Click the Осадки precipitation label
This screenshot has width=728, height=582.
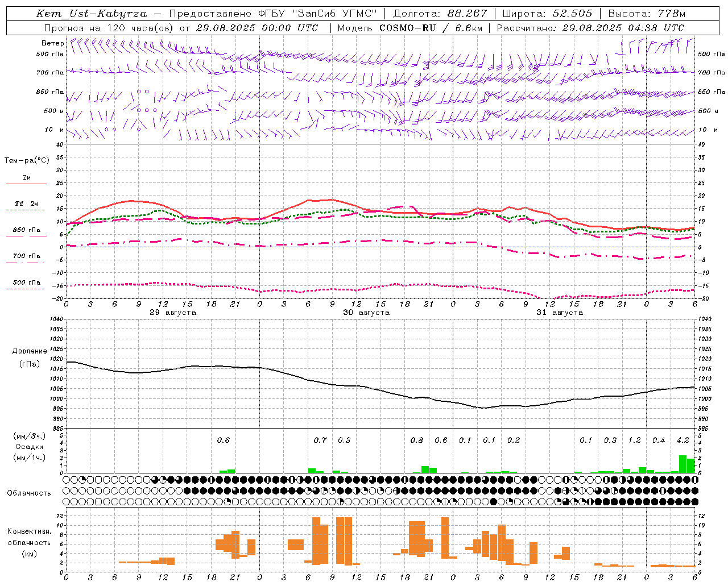[x=29, y=447]
